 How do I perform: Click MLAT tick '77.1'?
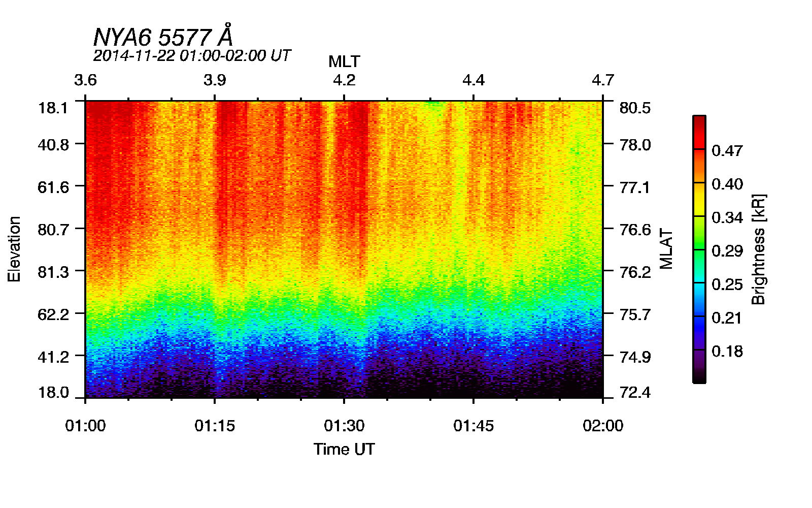click(635, 187)
